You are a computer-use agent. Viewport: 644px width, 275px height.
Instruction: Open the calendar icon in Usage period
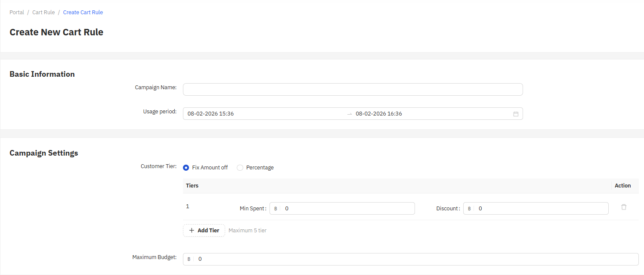pyautogui.click(x=516, y=114)
